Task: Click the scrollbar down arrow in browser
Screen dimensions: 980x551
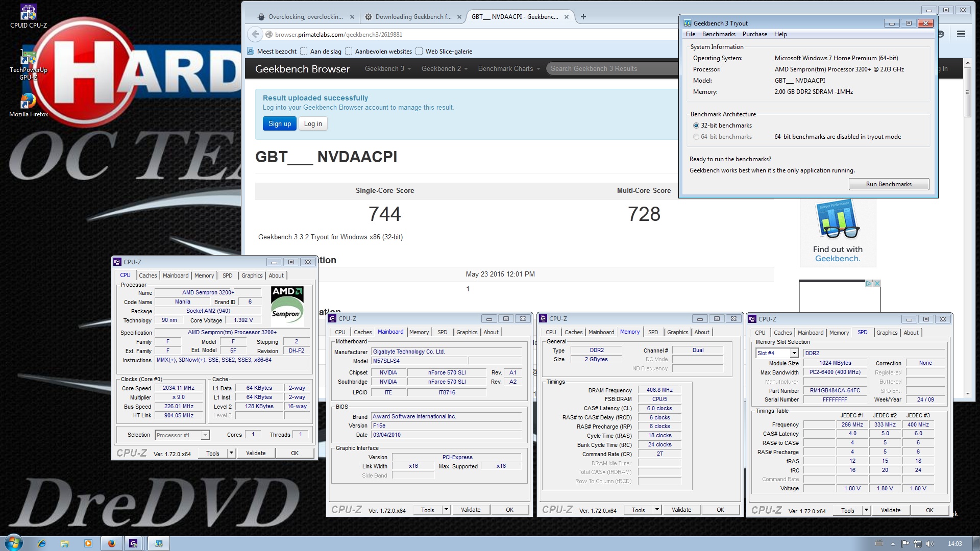Action: (x=967, y=393)
